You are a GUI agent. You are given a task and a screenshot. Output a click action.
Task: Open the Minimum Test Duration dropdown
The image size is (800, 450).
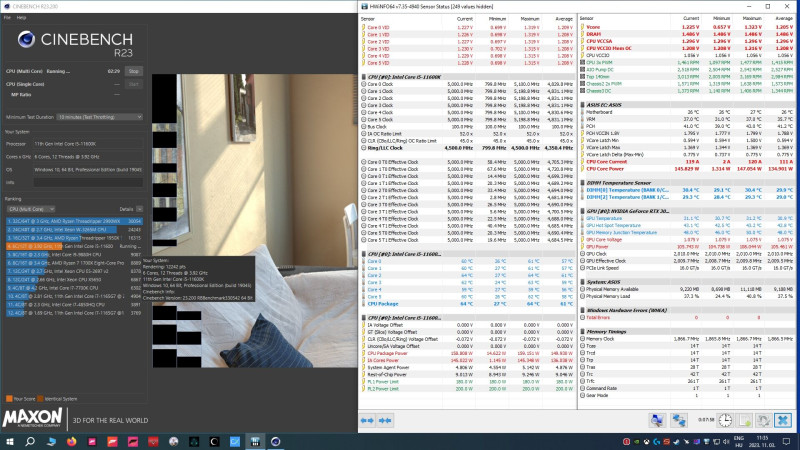coord(99,117)
